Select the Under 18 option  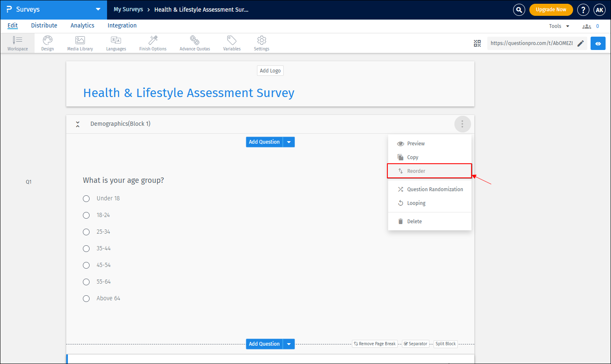(x=86, y=199)
